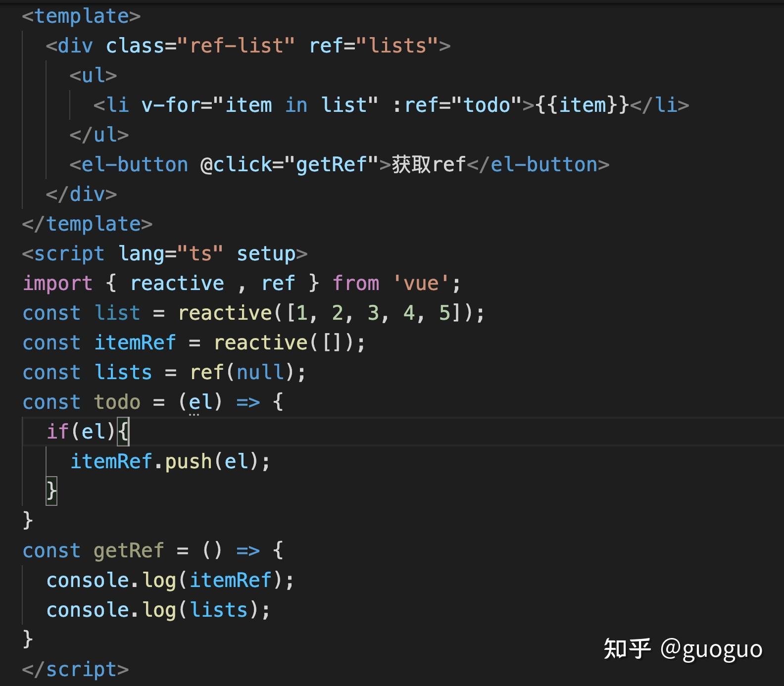This screenshot has width=784, height=686.
Task: Click itemRef in its const declaration
Action: pyautogui.click(x=135, y=343)
